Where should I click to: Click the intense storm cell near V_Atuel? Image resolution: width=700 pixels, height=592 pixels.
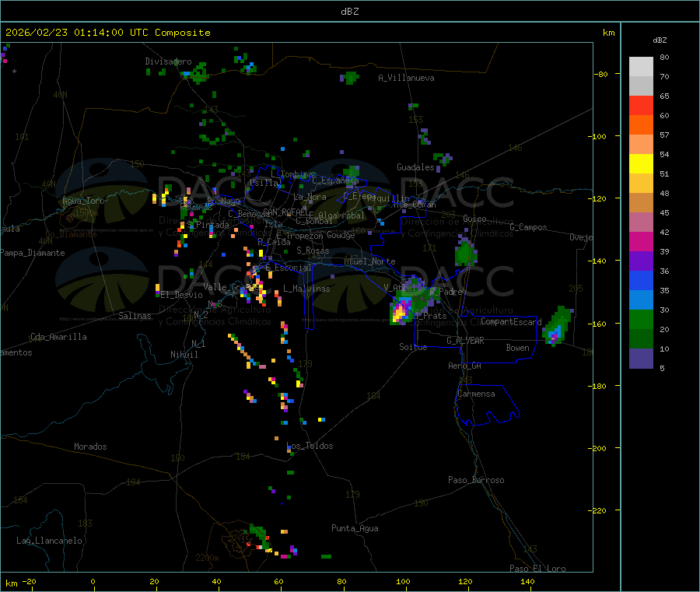tap(402, 310)
